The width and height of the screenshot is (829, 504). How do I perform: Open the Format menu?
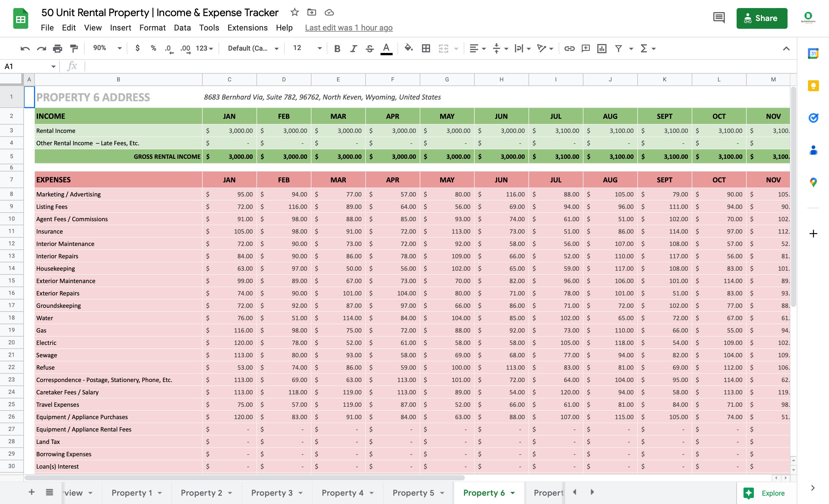[152, 28]
